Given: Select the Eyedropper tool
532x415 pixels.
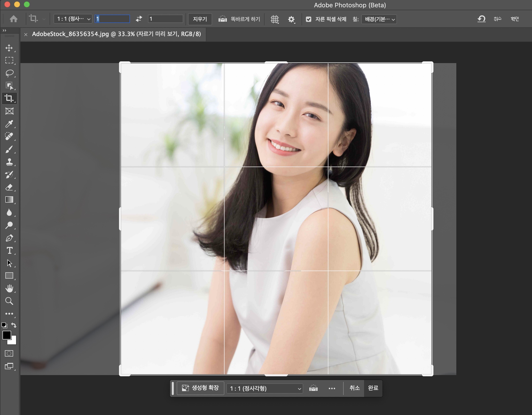Looking at the screenshot, I should 9,124.
